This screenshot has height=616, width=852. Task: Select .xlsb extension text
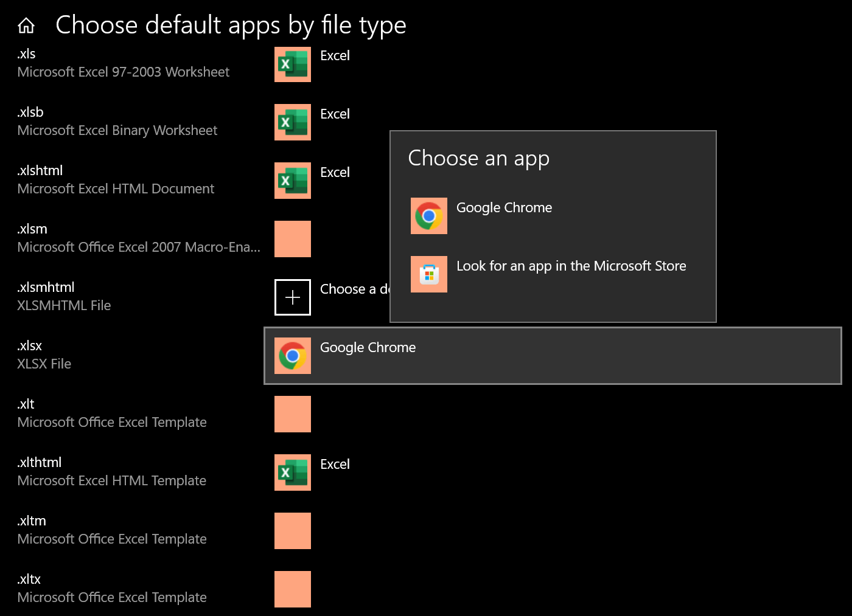[x=30, y=112]
